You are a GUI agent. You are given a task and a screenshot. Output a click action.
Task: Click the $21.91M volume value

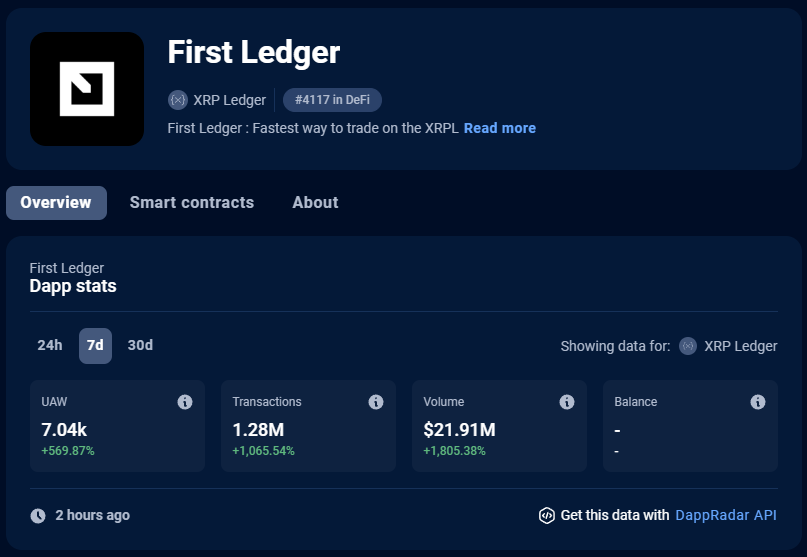click(460, 430)
